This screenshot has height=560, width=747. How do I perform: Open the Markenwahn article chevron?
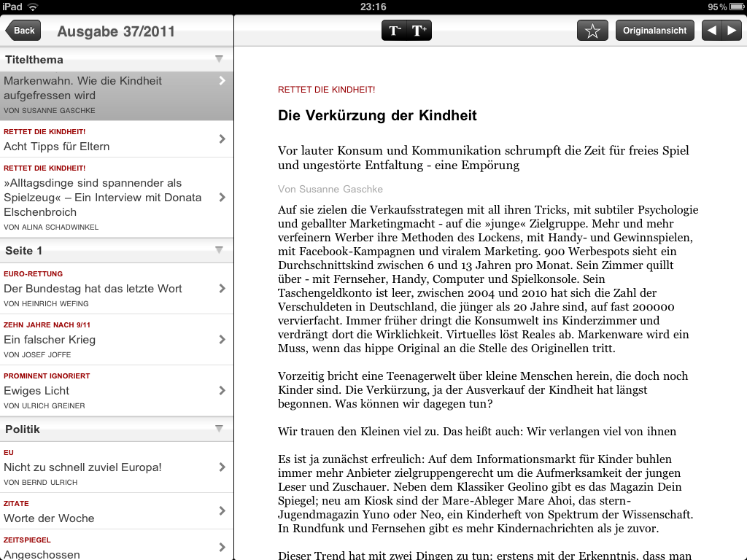coord(222,81)
